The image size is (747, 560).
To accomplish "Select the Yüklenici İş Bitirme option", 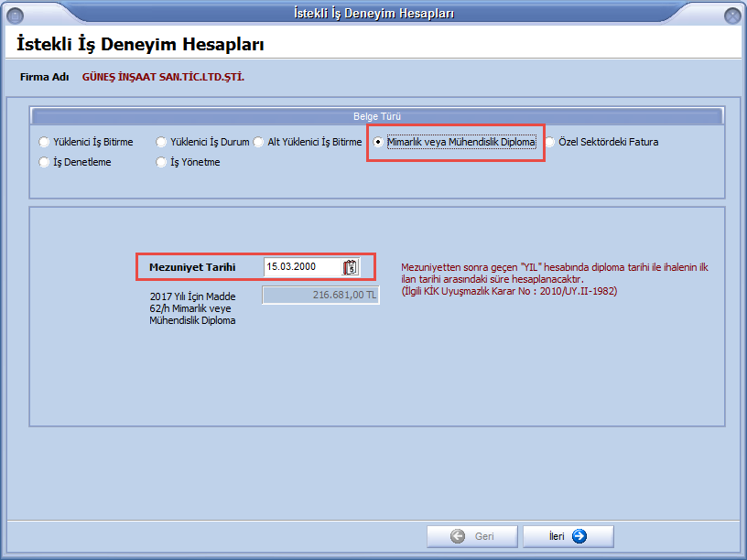I will click(44, 143).
